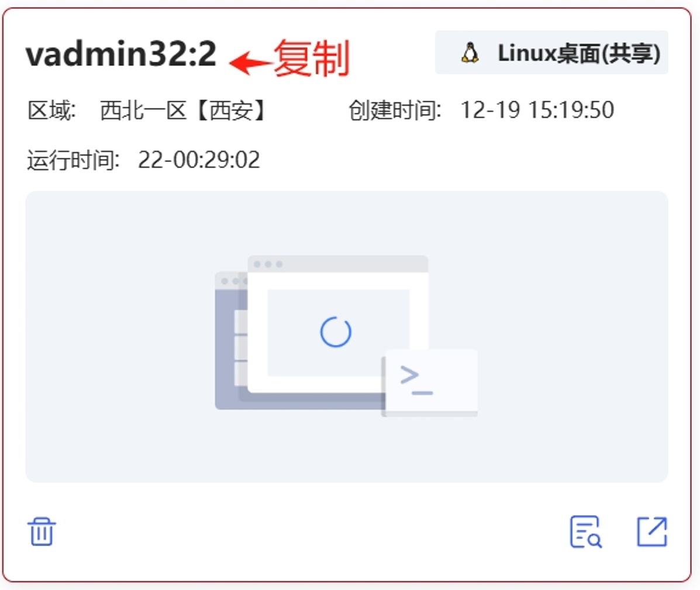
Task: Select the session name vadmin32:2
Action: pos(121,54)
